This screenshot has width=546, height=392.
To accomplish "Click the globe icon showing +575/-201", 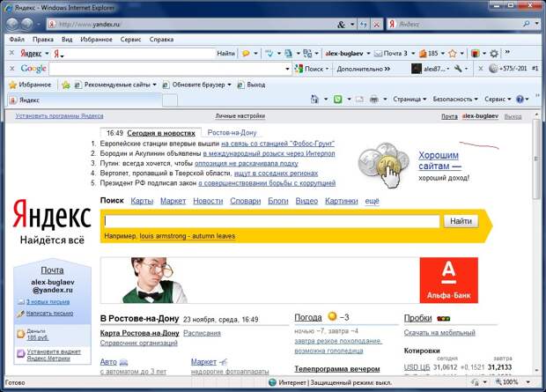I will click(x=493, y=69).
